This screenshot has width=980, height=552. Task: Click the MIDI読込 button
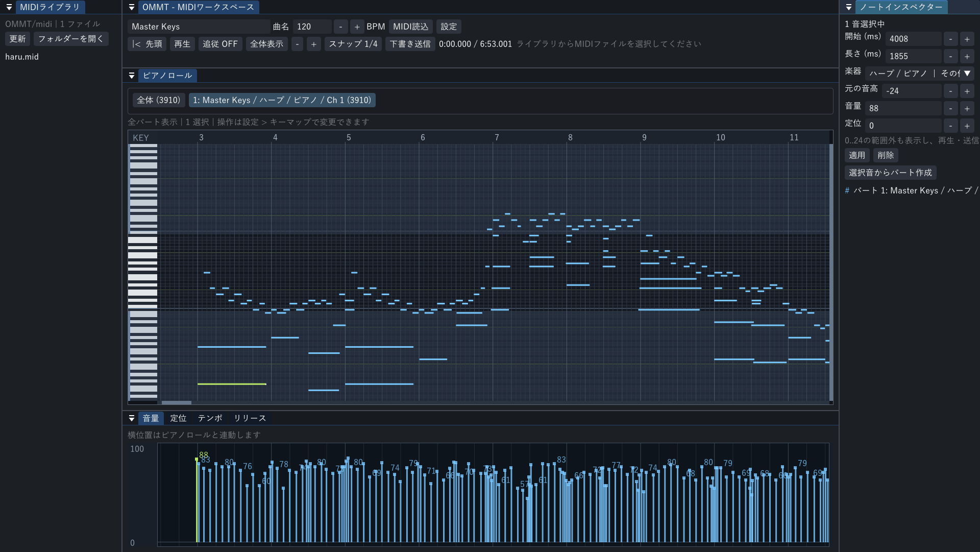pos(411,27)
